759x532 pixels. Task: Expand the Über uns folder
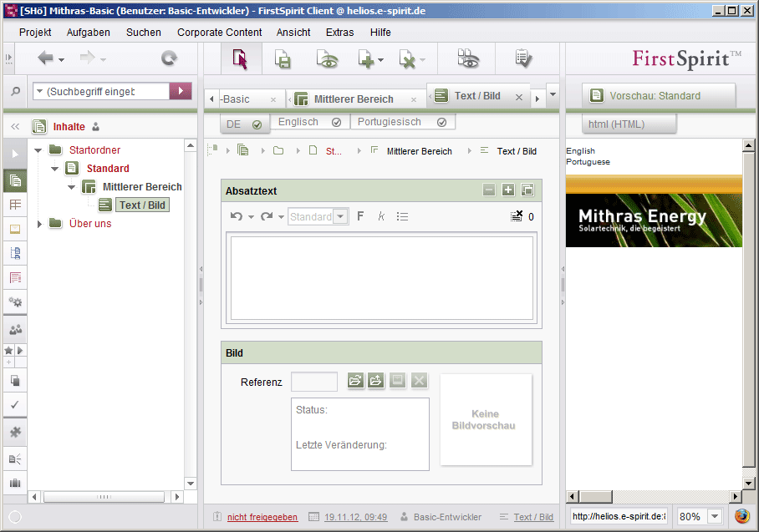pos(39,224)
